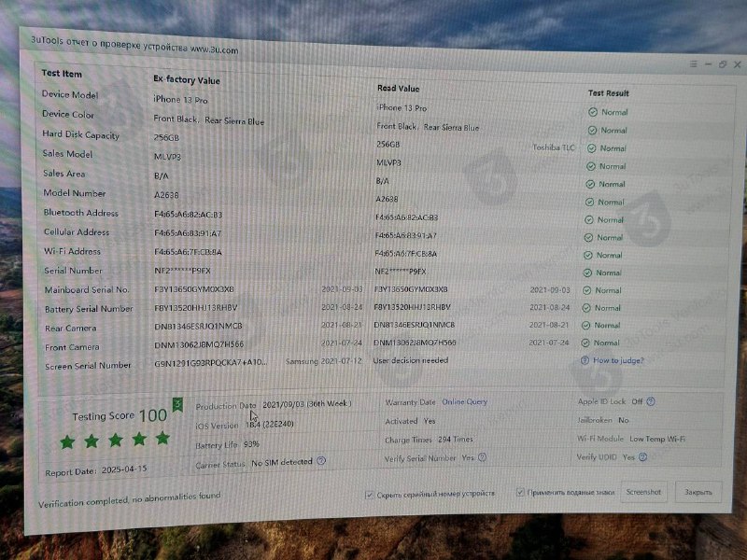Click Ex-factory model number A2638
The height and width of the screenshot is (560, 747).
(166, 195)
